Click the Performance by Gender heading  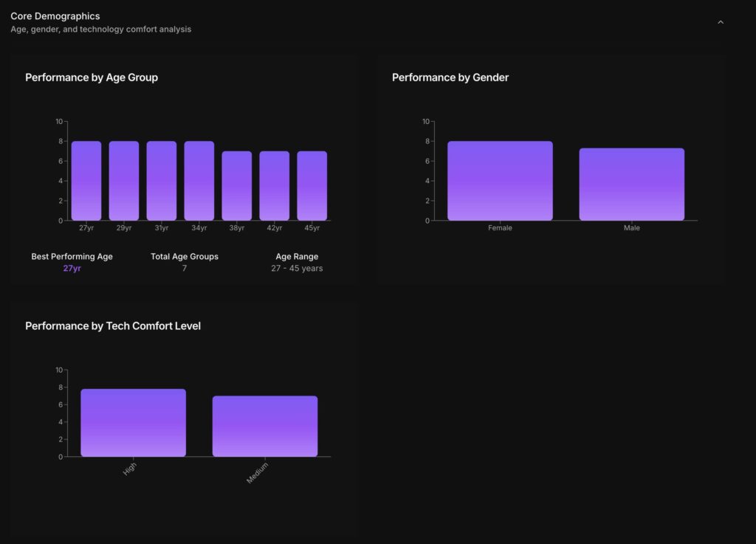(x=450, y=78)
